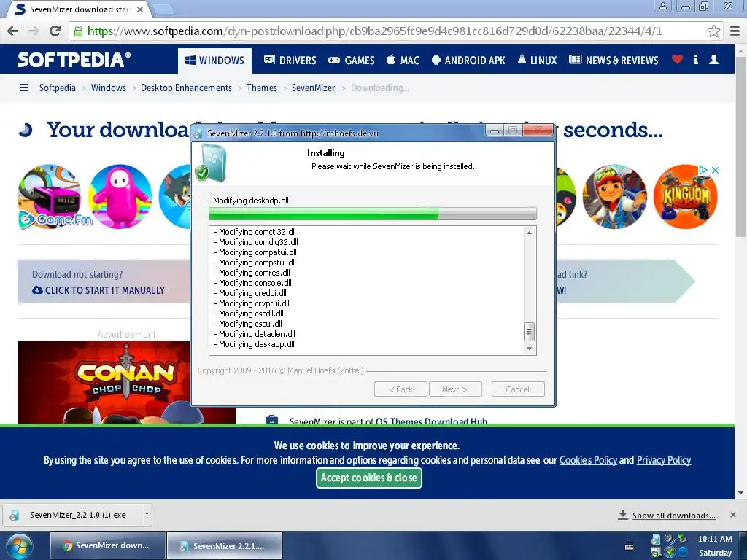Screen dimensions: 747x560
Task: Open SevenMizer_2.2.1.0 (1).exe download item
Action: [x=72, y=515]
